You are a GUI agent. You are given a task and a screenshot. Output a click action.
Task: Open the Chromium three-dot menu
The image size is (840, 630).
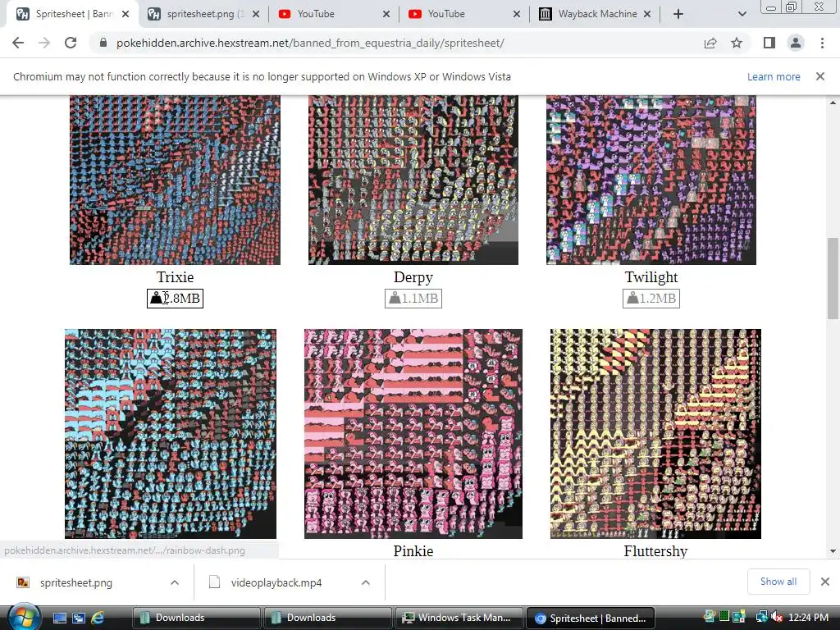coord(822,43)
